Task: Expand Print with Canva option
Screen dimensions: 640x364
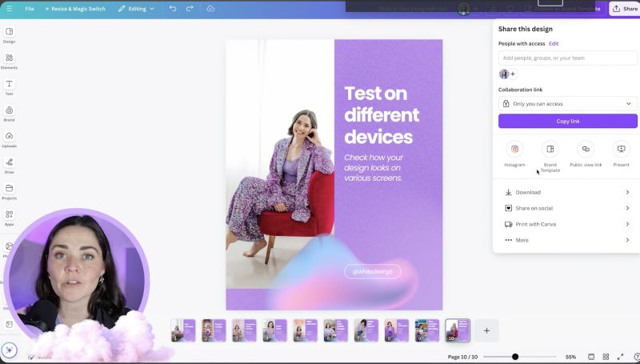Action: click(x=567, y=224)
